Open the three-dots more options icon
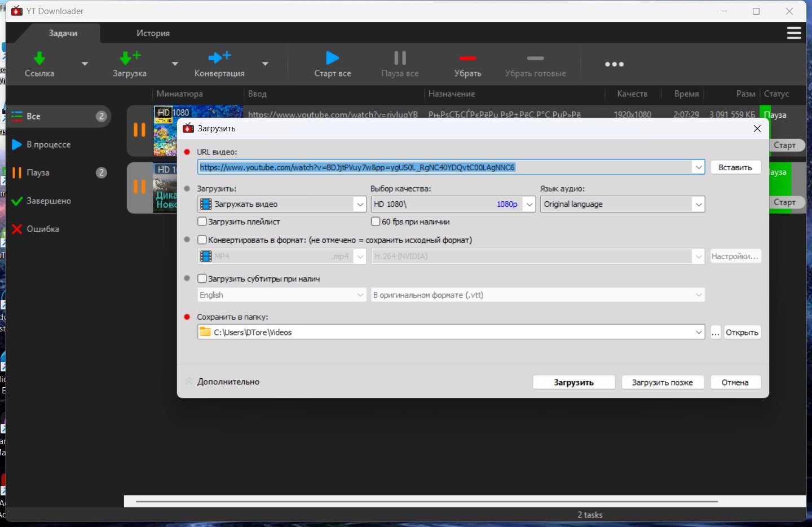 coord(614,64)
